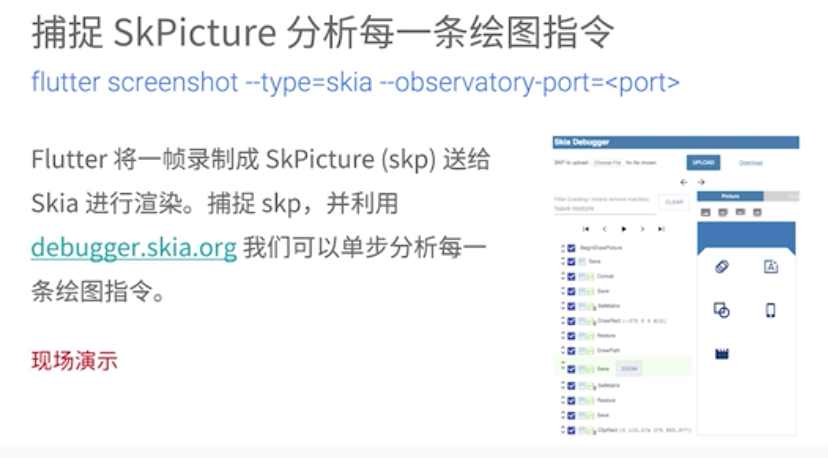
Task: Click the ZOOM button on highlighted row
Action: [x=629, y=369]
